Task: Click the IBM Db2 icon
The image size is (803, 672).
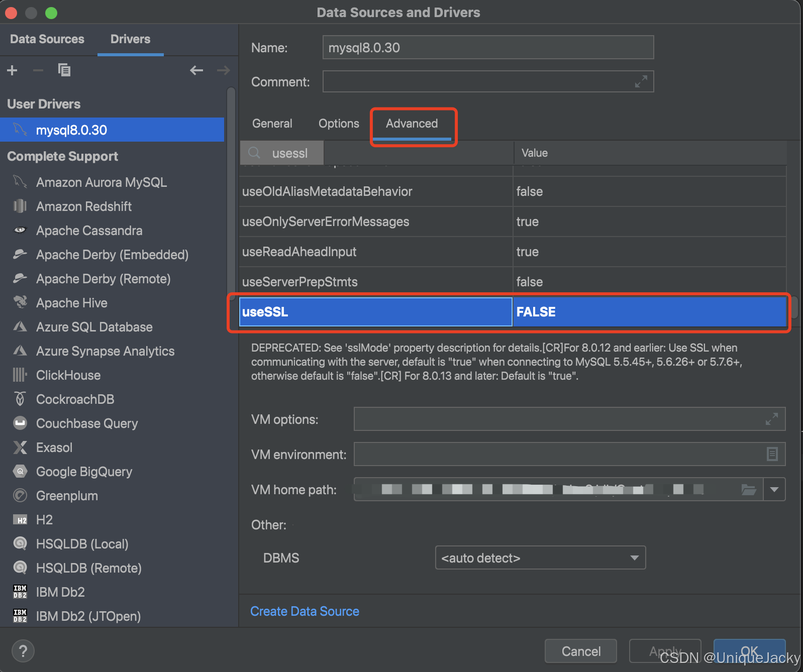Action: pyautogui.click(x=20, y=592)
